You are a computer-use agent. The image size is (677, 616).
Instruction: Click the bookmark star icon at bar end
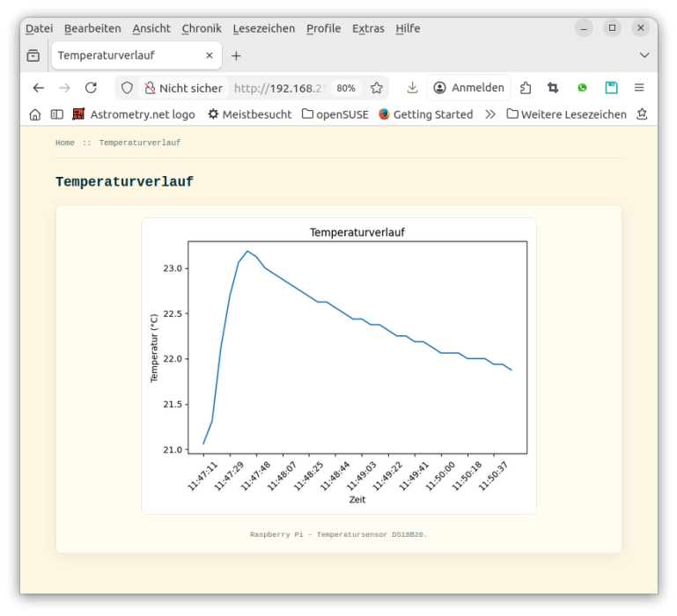[642, 114]
